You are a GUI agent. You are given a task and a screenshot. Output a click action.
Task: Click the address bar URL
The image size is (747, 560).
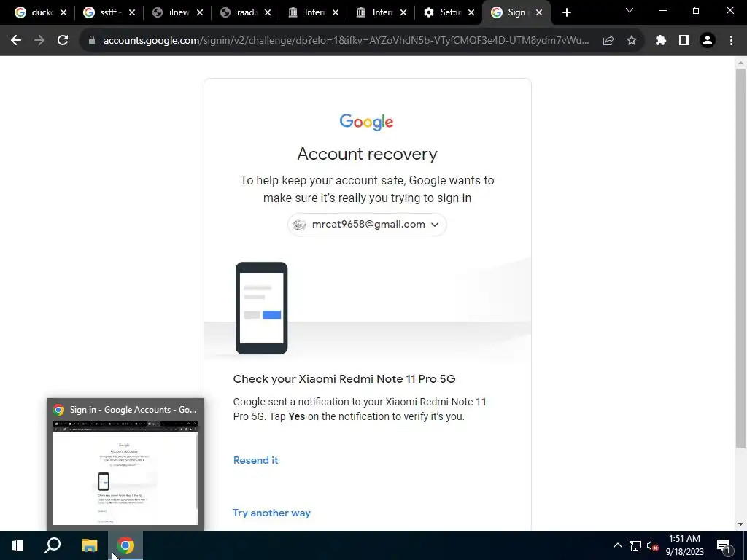346,41
